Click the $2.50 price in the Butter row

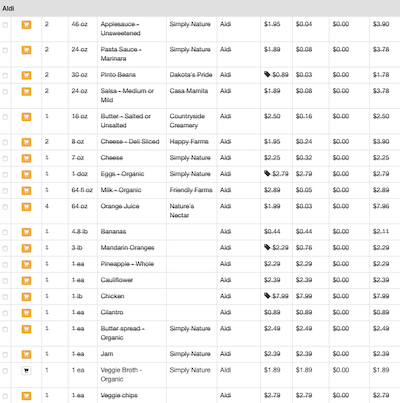click(x=272, y=116)
